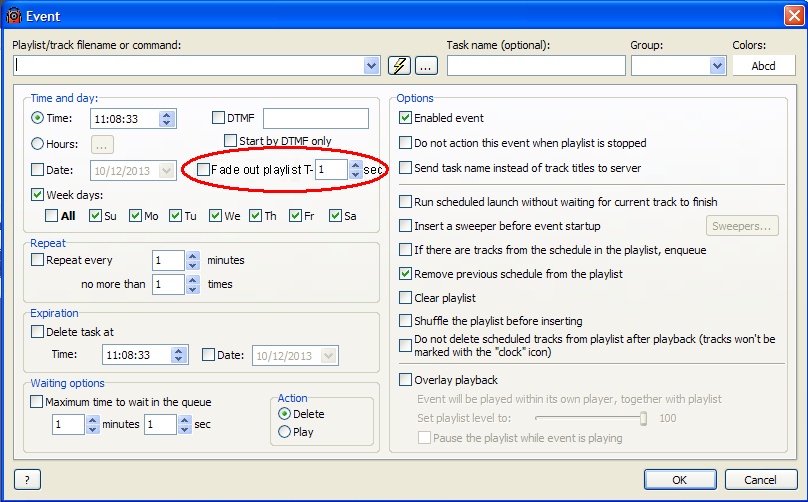
Task: Increase the start time with the spinner
Action: pyautogui.click(x=166, y=115)
